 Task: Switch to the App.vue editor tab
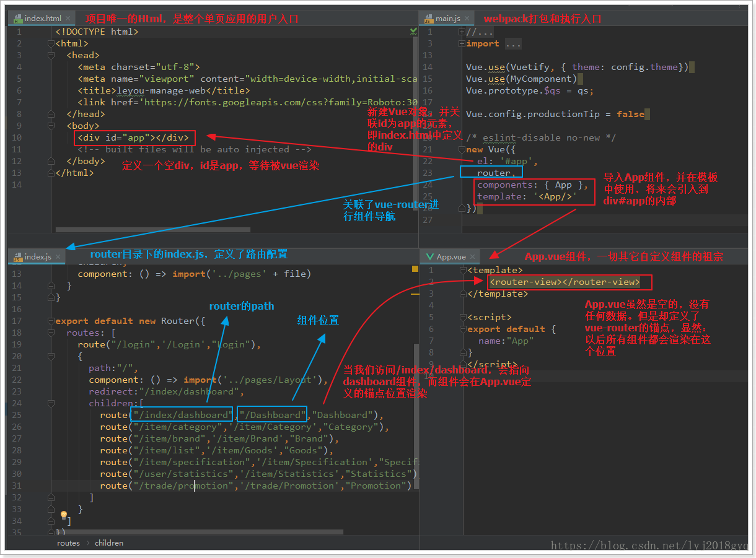tap(451, 256)
